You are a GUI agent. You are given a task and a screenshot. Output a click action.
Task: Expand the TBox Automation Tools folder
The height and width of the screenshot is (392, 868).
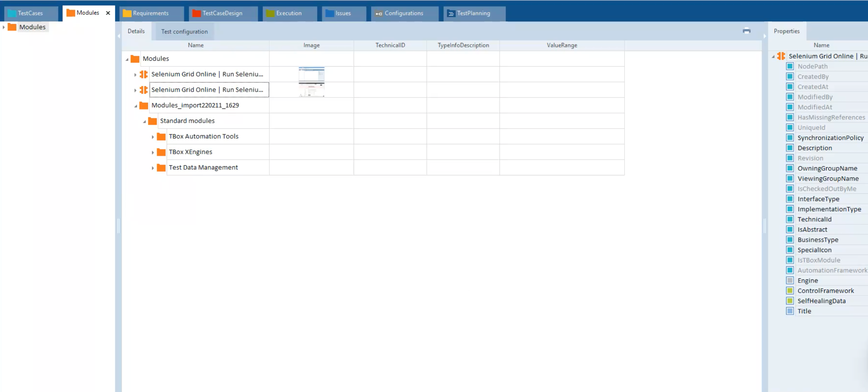(x=153, y=137)
